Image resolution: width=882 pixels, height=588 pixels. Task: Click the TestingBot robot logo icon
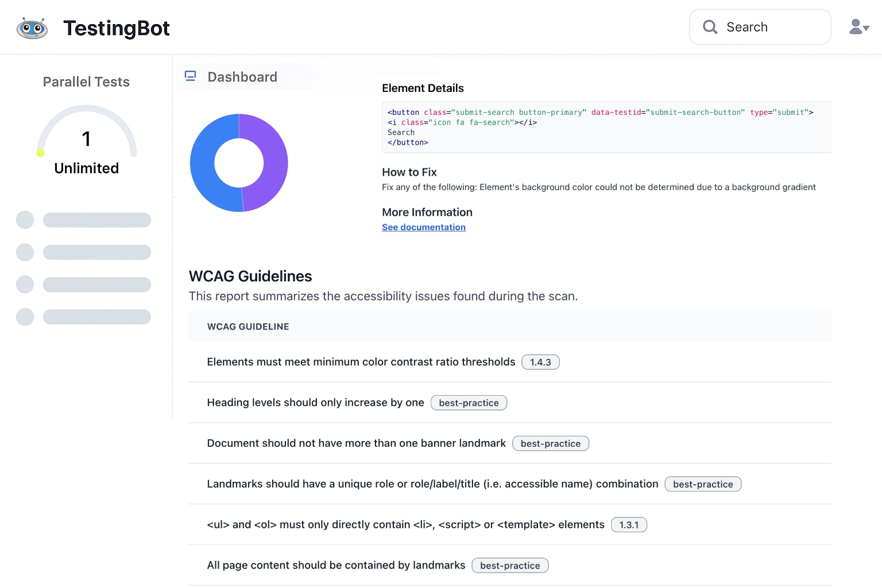pos(32,28)
